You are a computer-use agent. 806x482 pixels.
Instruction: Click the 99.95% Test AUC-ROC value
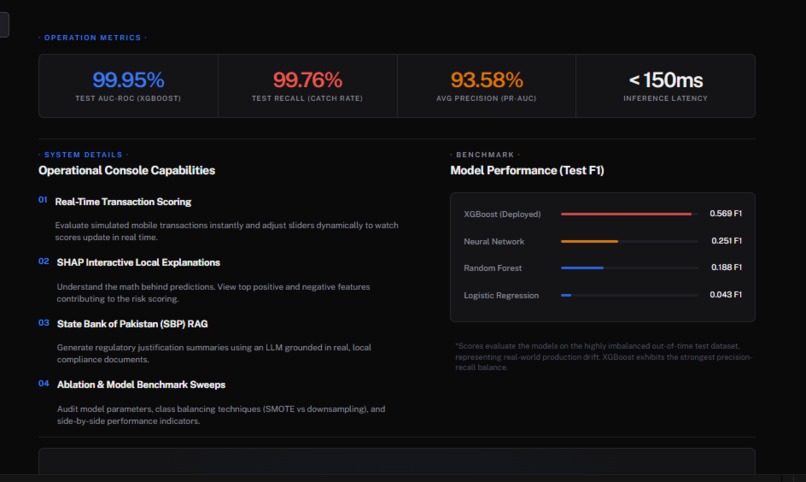[x=129, y=80]
